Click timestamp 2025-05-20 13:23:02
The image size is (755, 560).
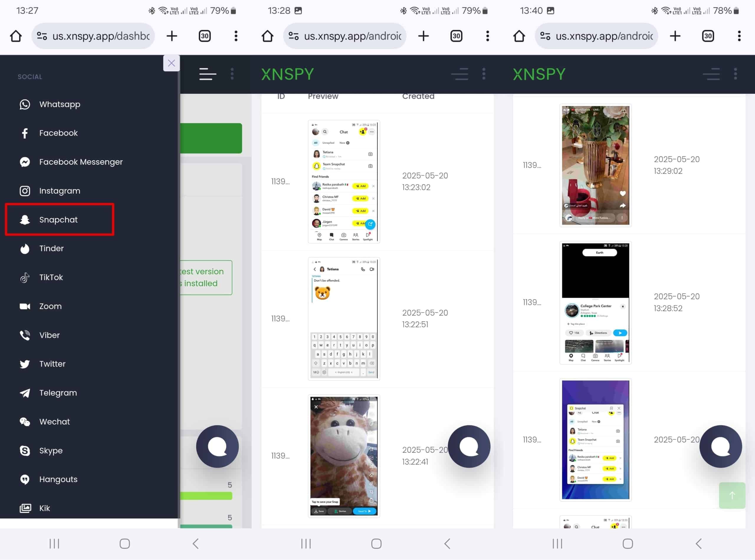[x=425, y=181]
